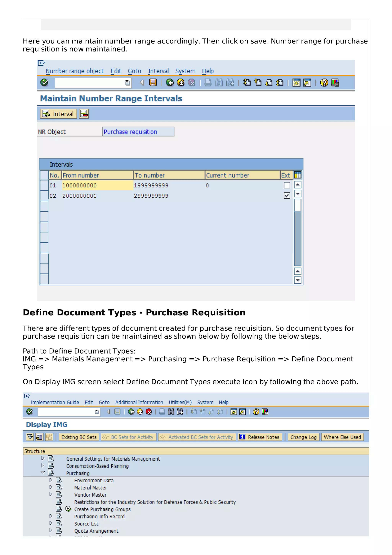Expand the Material Master node

(51, 487)
